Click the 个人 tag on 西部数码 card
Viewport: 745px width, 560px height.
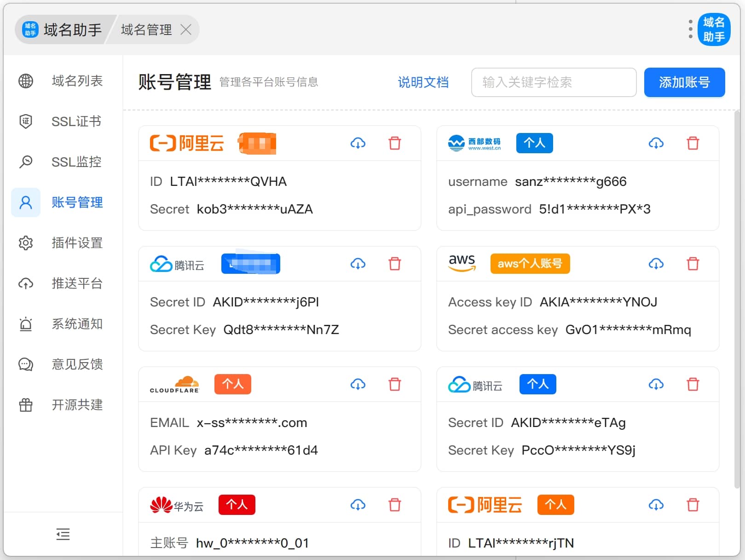534,143
